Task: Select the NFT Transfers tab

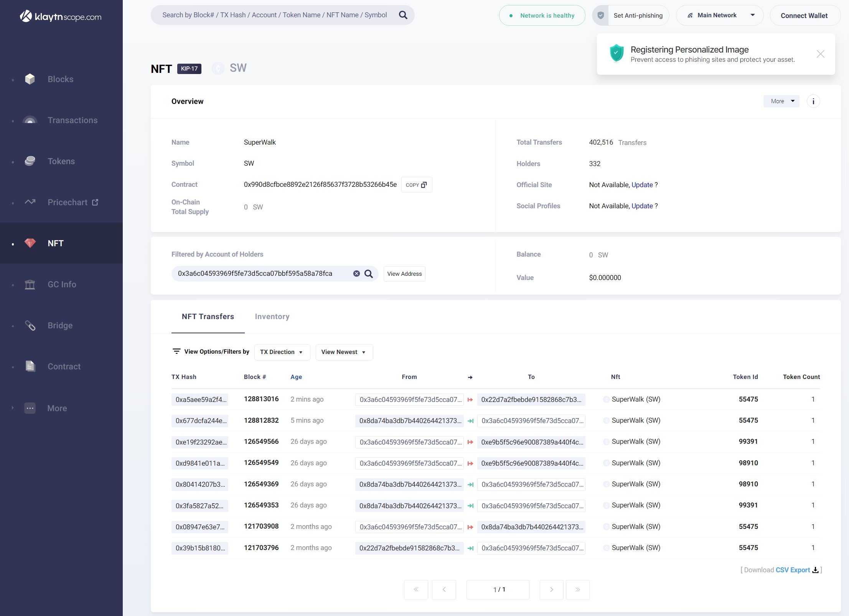Action: pyautogui.click(x=208, y=316)
